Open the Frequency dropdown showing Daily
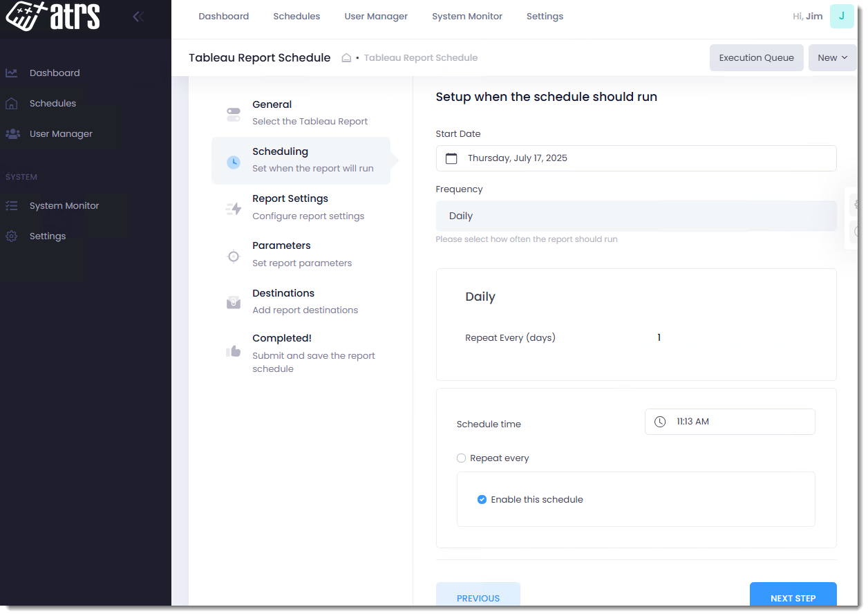Screen dimensions: 868x616 [x=636, y=216]
